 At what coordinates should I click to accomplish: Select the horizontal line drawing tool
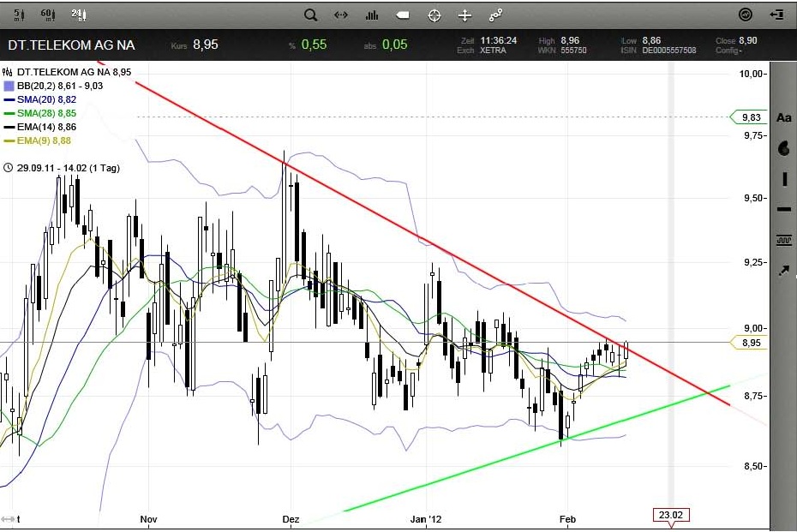click(x=784, y=209)
